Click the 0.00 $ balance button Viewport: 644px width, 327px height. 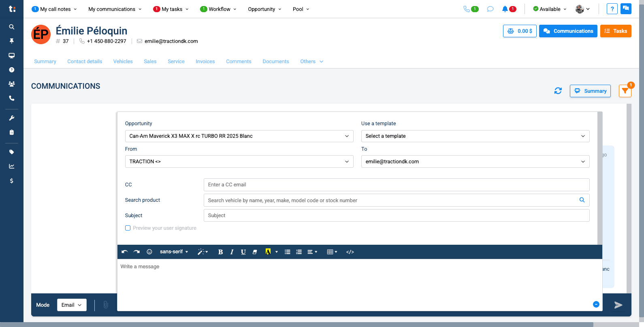click(520, 31)
